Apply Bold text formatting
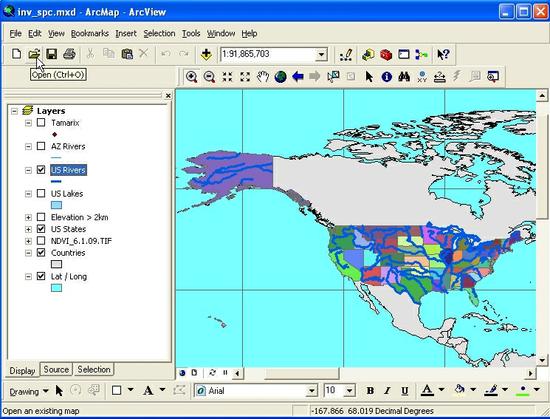The width and height of the screenshot is (550, 419). pos(370,391)
